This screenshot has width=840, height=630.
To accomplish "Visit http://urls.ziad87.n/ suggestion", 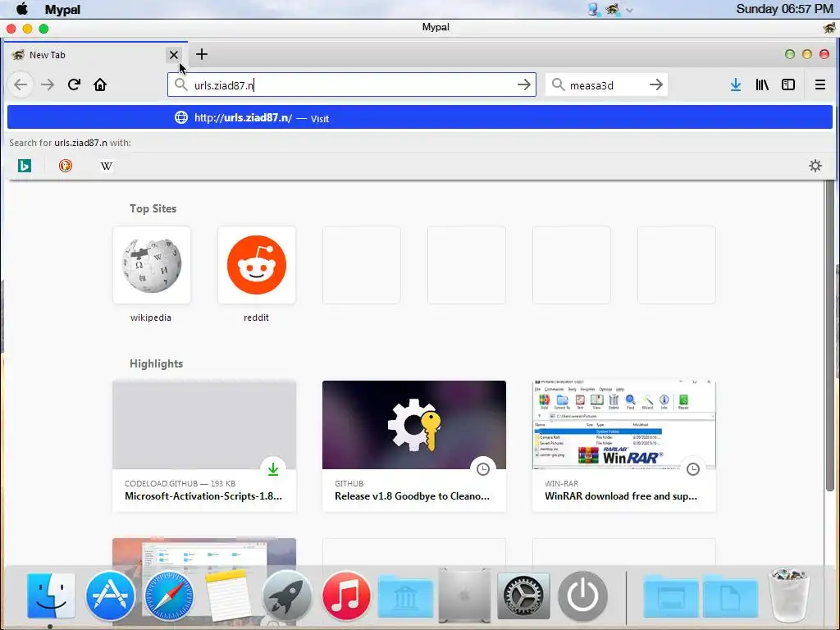I will pyautogui.click(x=420, y=118).
